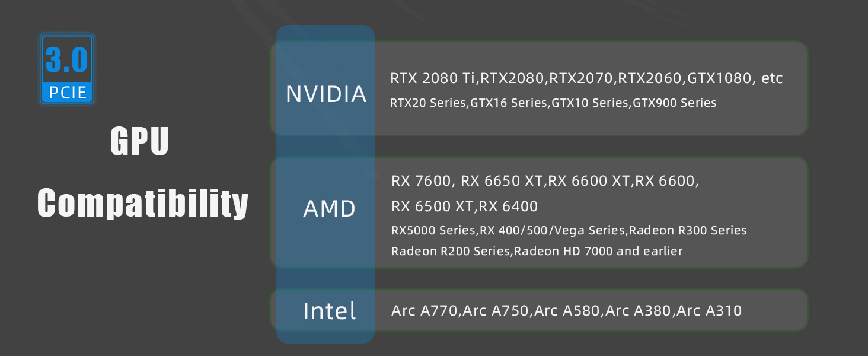Screen dimensions: 868x356
Task: Select the NVIDIA brand label
Action: tap(326, 94)
